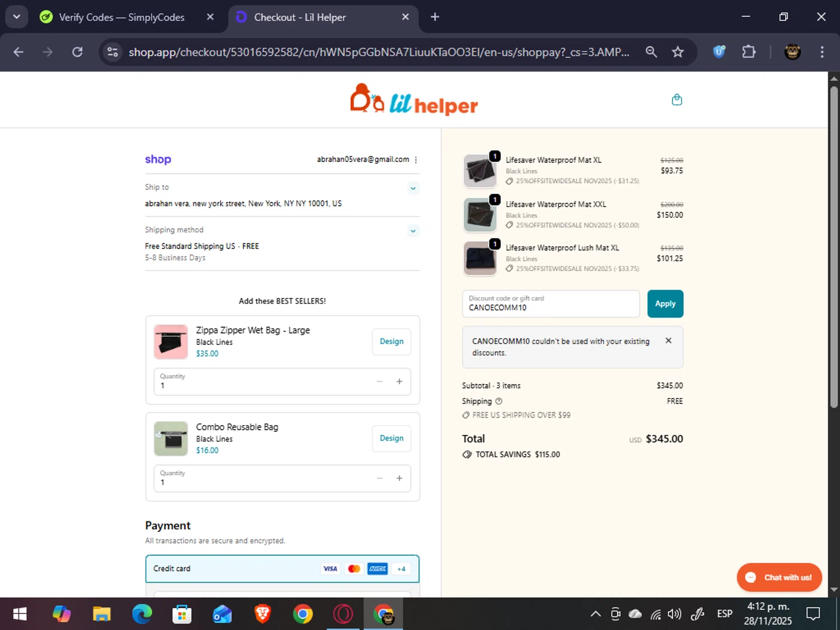Open account options menu beside email
840x630 pixels.
[x=416, y=160]
